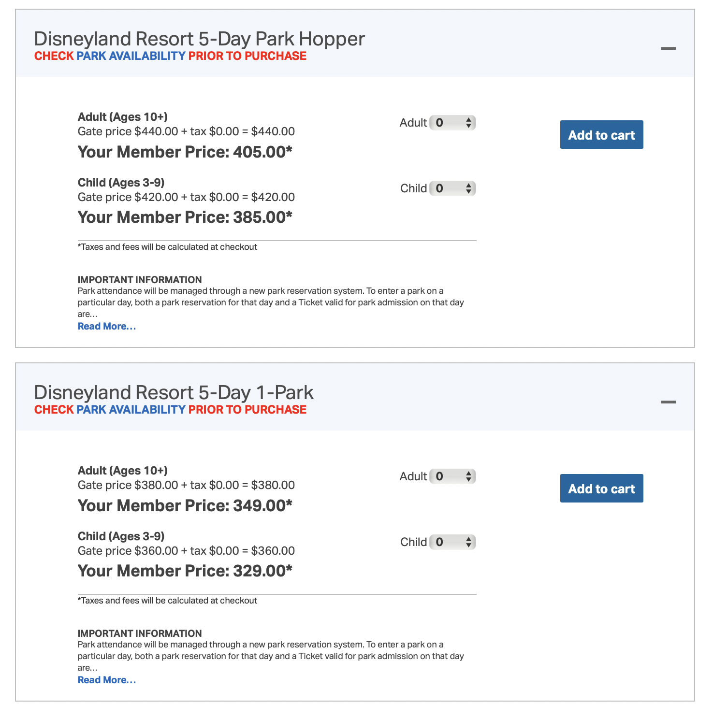This screenshot has height=718, width=728.
Task: Click the Disneyland Resort 5-Day 1-Park heading
Action: click(x=174, y=392)
